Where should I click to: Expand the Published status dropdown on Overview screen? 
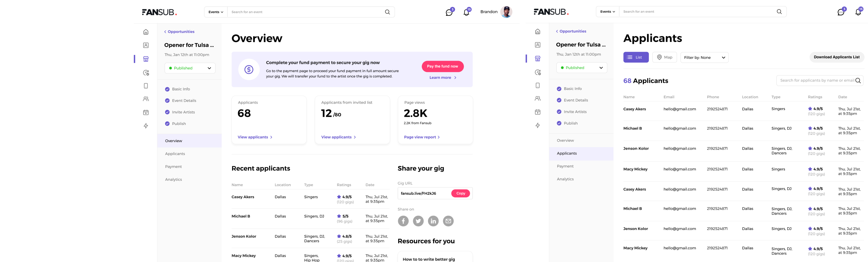[190, 68]
